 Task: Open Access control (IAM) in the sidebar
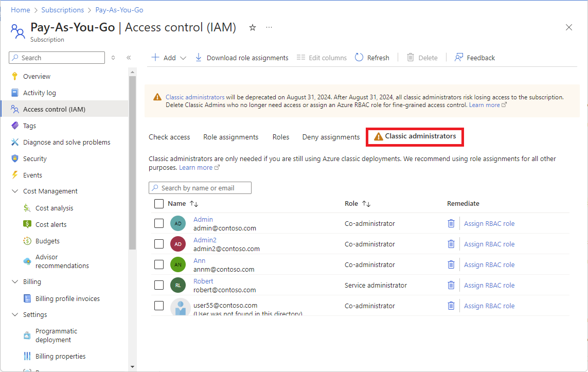[x=64, y=109]
